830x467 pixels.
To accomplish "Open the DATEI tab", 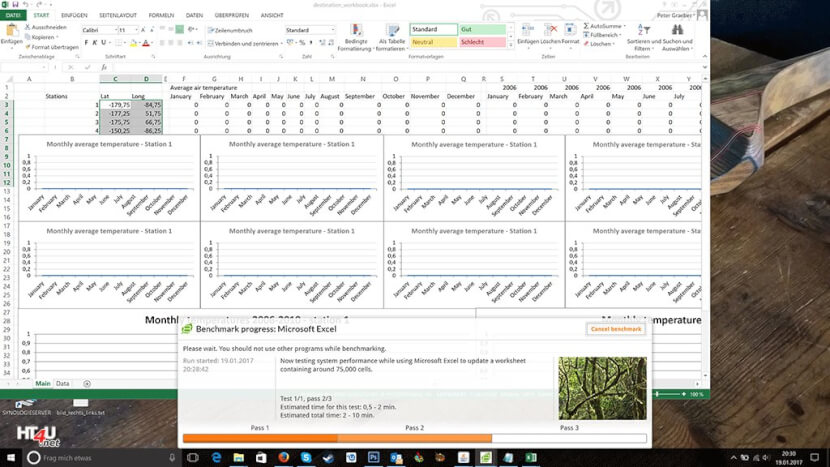I will pyautogui.click(x=13, y=15).
